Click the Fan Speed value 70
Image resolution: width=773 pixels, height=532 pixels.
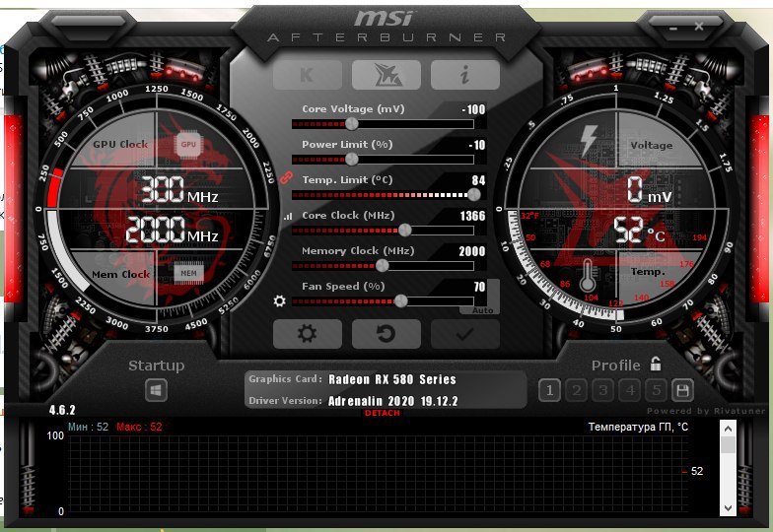(479, 287)
